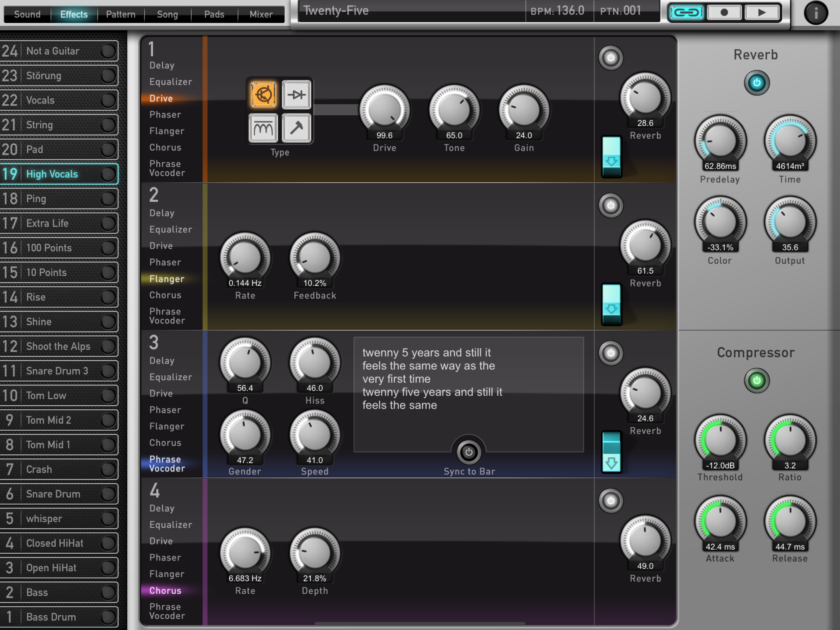Switch to the Effects tab
Viewport: 840px width, 630px height.
coord(74,14)
